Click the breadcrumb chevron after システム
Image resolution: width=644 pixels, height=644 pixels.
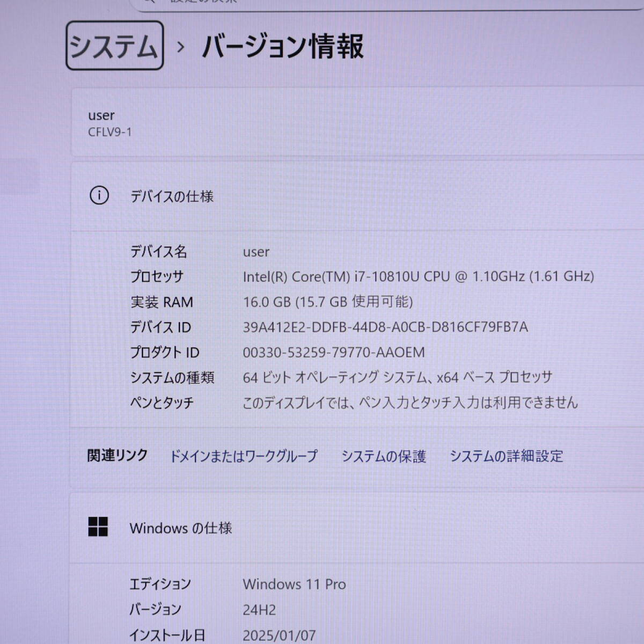click(x=181, y=47)
